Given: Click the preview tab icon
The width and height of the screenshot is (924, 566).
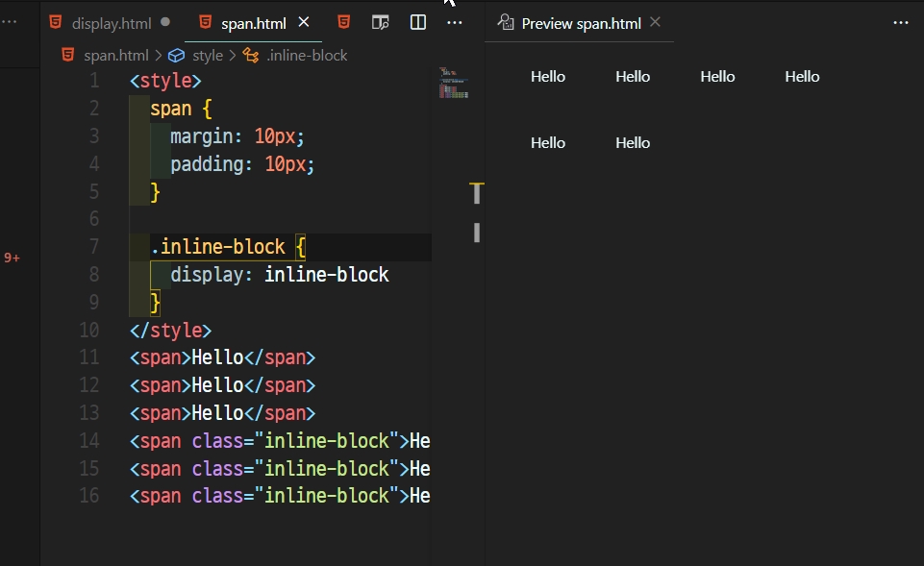Looking at the screenshot, I should tap(506, 22).
